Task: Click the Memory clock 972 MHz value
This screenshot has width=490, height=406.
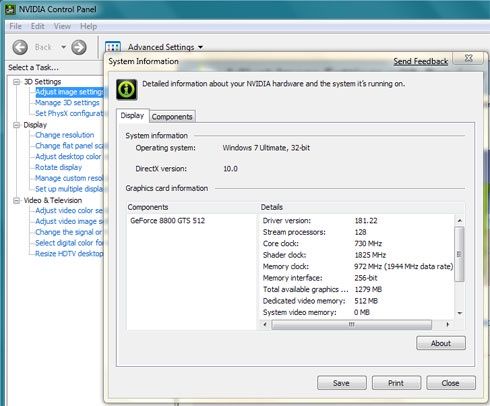Action: pos(404,267)
